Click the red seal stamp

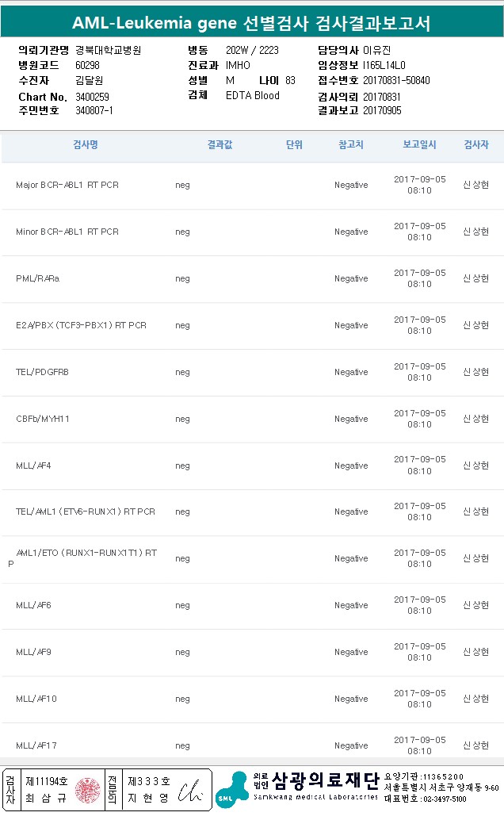coord(86,790)
